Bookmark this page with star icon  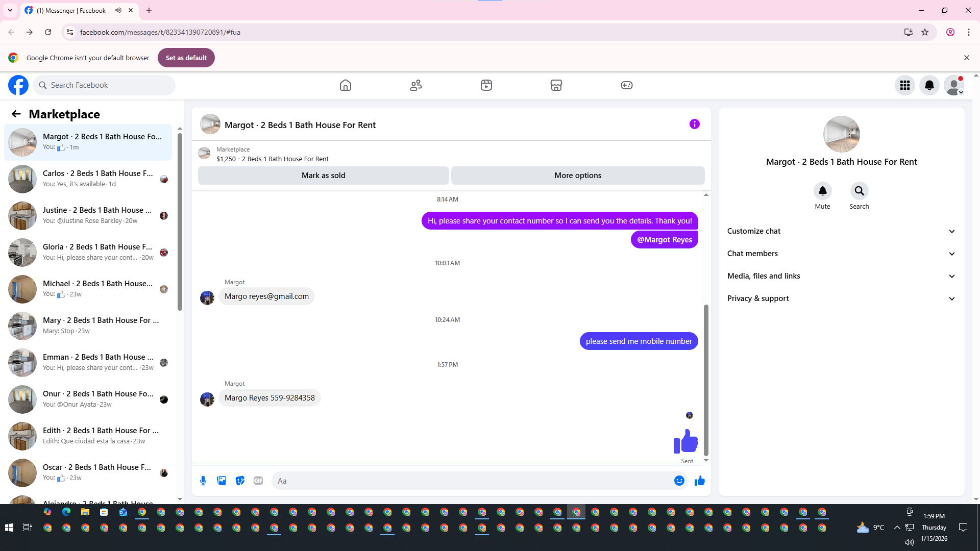click(x=925, y=32)
